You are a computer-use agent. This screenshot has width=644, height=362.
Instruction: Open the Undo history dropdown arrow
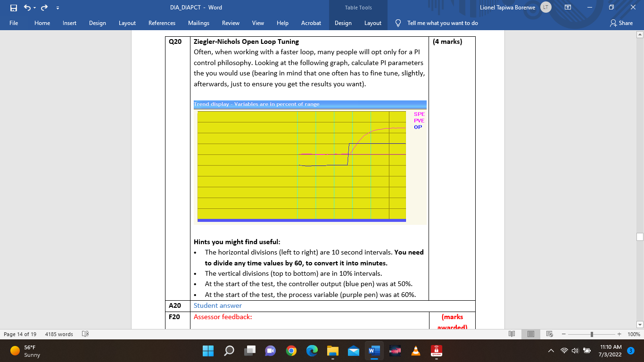pyautogui.click(x=34, y=8)
